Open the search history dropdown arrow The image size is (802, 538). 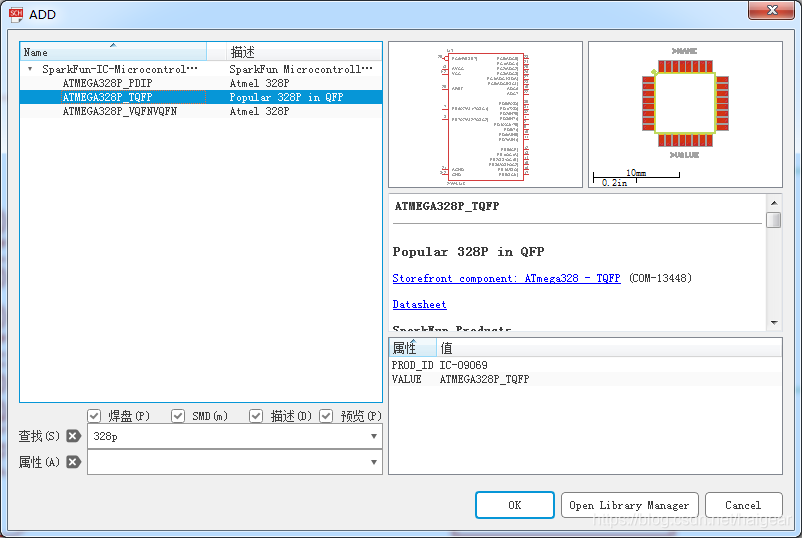[374, 437]
